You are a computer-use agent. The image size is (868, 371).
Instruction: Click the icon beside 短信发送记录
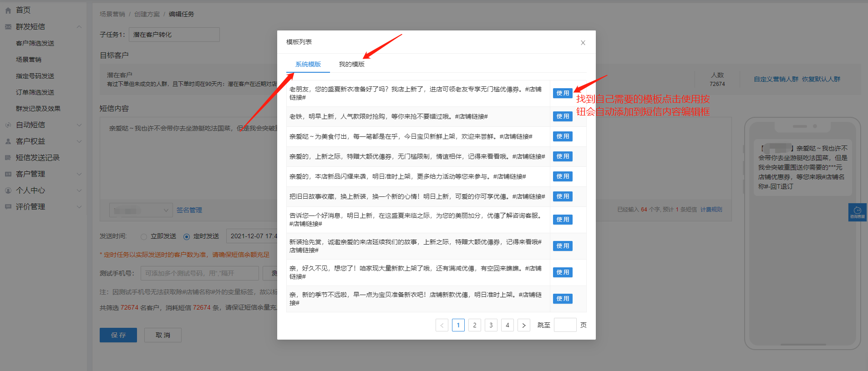[8, 158]
